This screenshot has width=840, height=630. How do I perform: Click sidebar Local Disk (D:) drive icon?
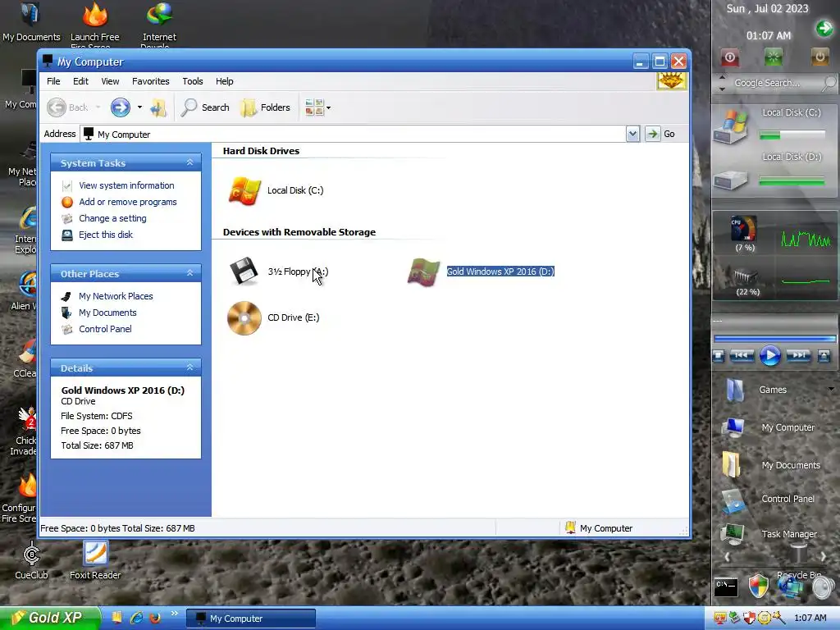(x=731, y=180)
